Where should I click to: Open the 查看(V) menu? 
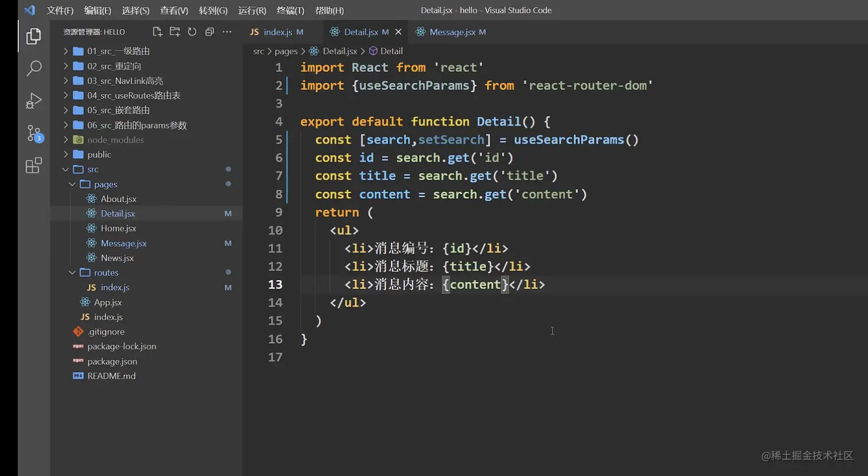(x=174, y=10)
